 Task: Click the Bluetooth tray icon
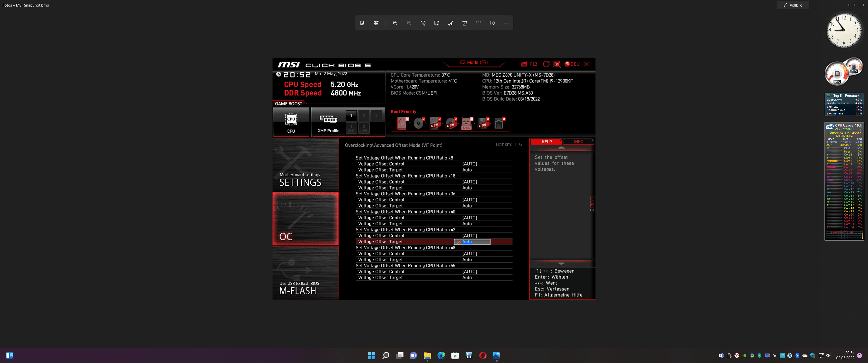click(x=797, y=355)
